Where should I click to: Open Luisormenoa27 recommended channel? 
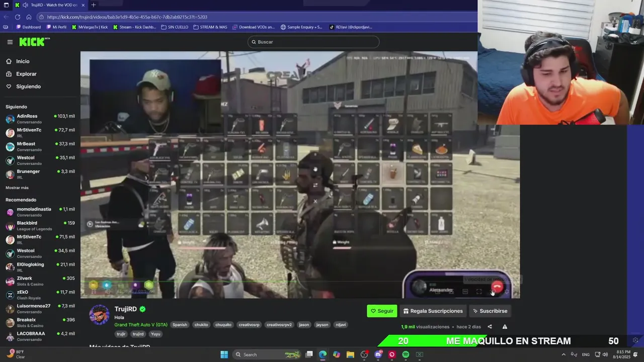[40, 309]
